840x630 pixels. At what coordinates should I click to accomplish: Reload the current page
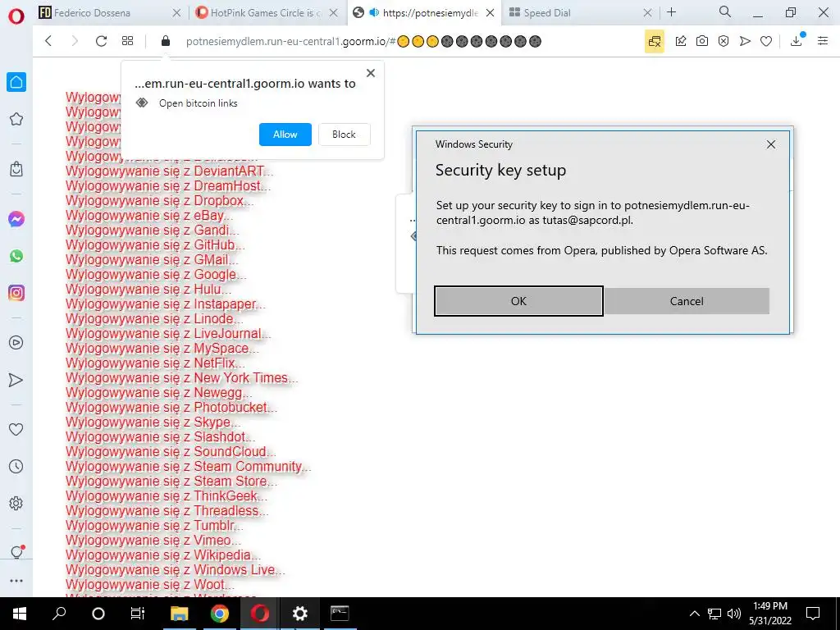point(101,41)
